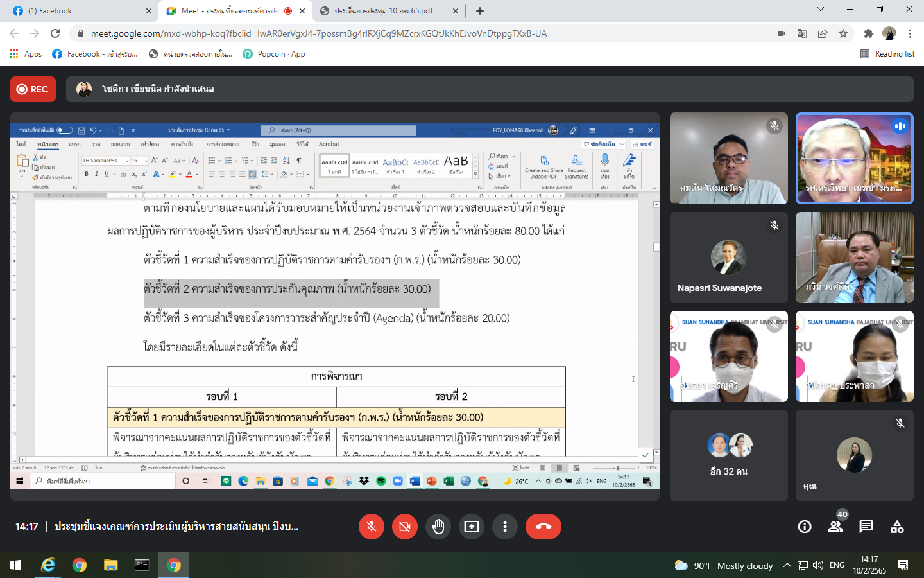Click the tile showing อีก 32 คน
Screen dimensions: 924x578
click(728, 455)
